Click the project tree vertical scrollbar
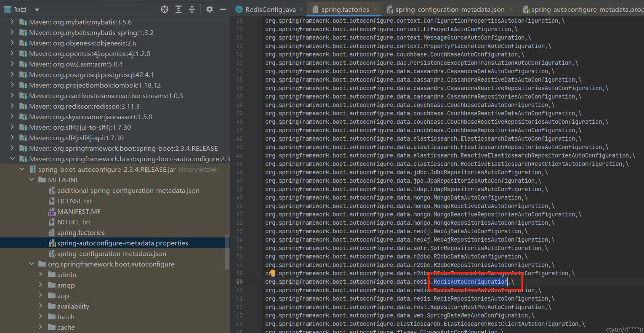Viewport: 644px width, 333px height. 227,253
